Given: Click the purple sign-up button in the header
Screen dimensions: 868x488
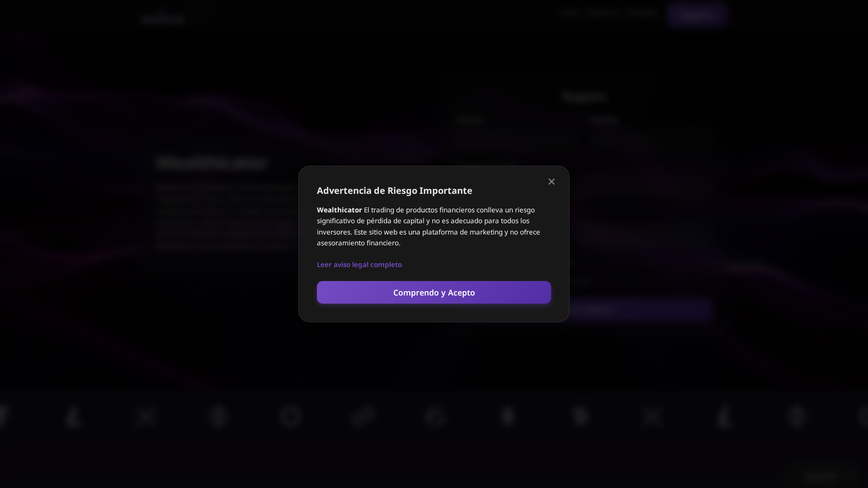Looking at the screenshot, I should [x=697, y=14].
